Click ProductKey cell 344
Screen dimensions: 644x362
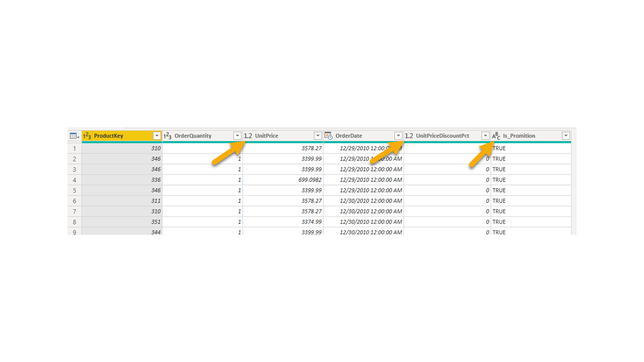click(122, 231)
